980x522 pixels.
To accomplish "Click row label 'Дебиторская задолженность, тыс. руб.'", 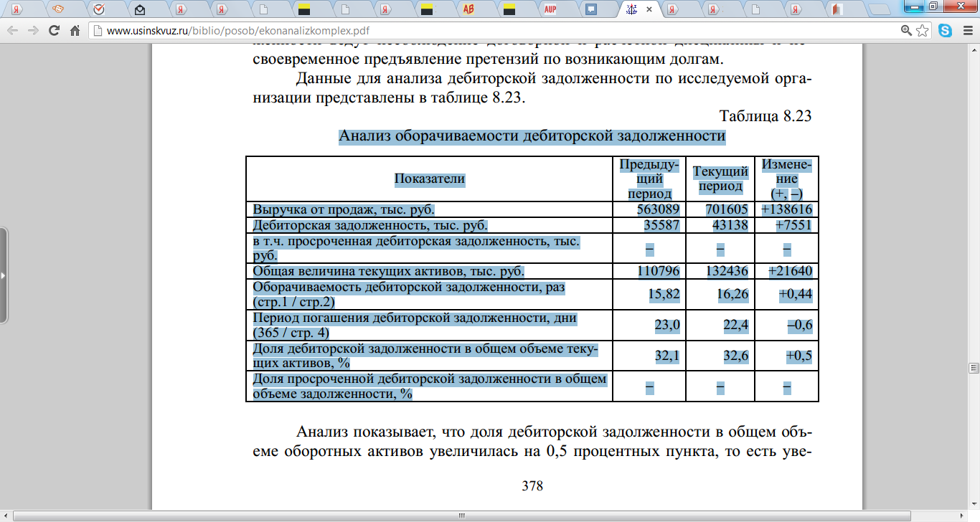I will click(370, 225).
